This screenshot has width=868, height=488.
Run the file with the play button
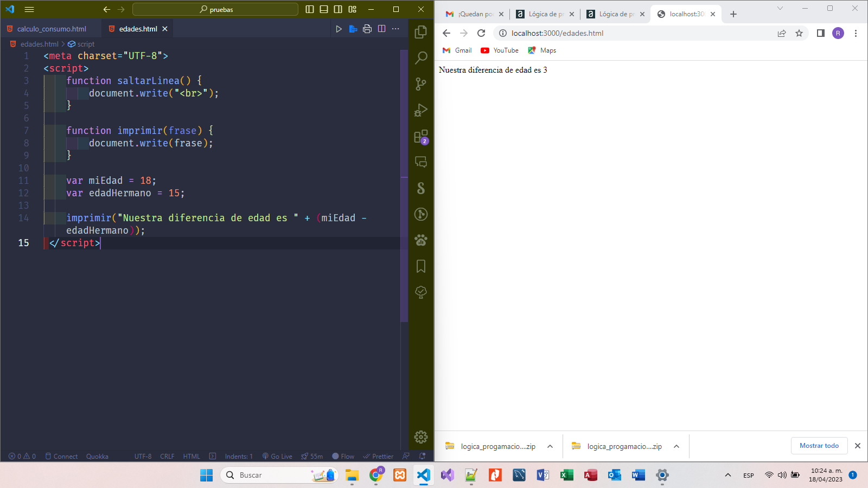(339, 29)
